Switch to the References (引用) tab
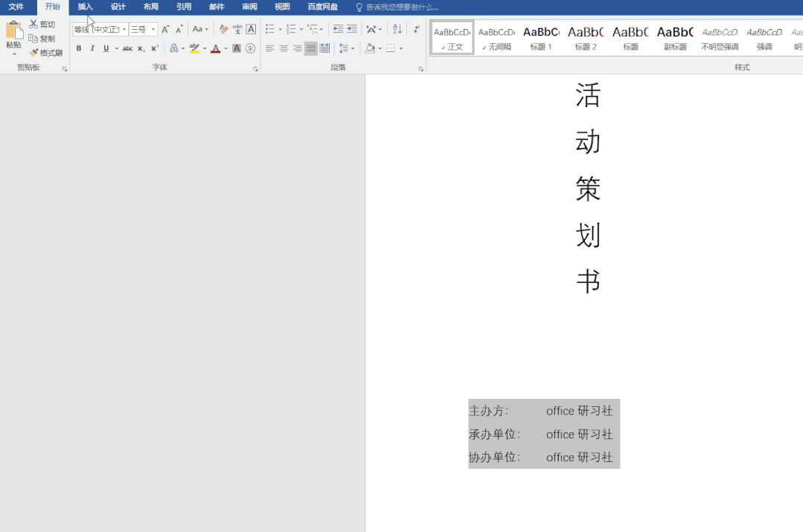This screenshot has height=532, width=803. click(x=183, y=7)
